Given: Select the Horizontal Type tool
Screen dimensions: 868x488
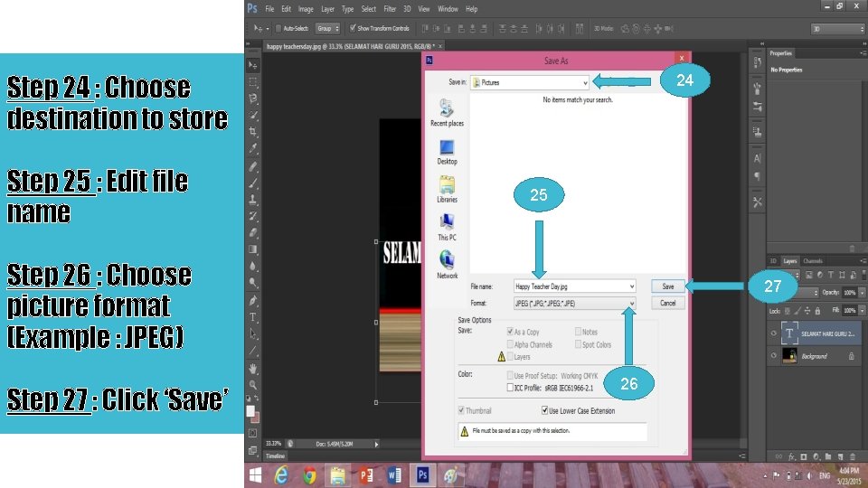Looking at the screenshot, I should pos(253,317).
